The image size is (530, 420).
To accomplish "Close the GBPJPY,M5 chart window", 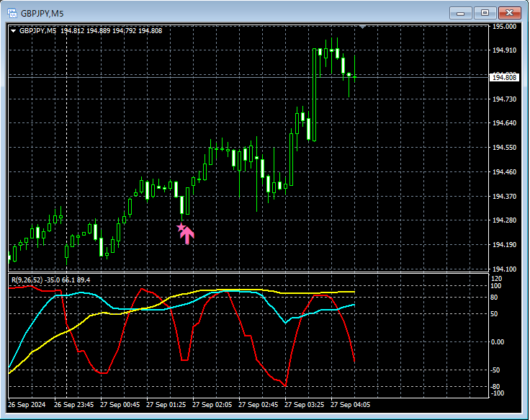I will tap(509, 13).
